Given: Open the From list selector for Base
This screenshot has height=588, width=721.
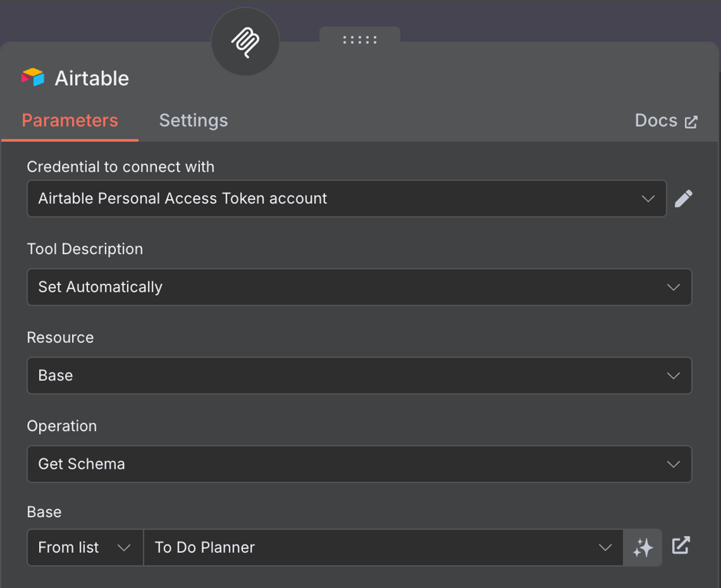Looking at the screenshot, I should click(84, 547).
